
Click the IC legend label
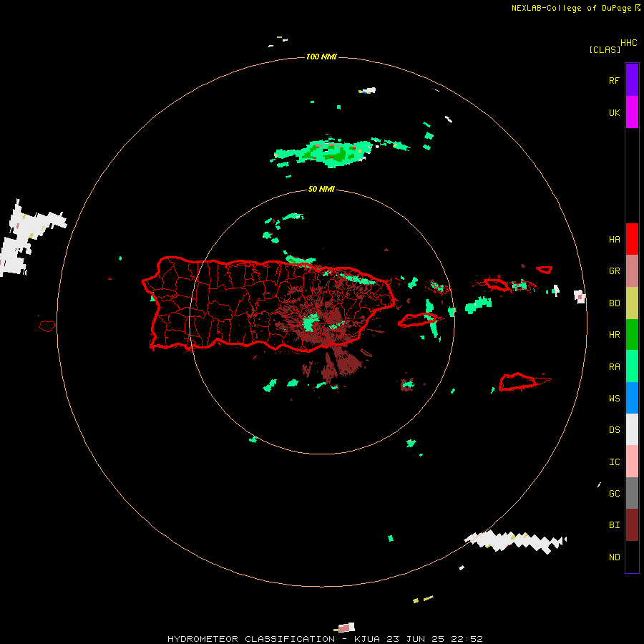[x=614, y=462]
